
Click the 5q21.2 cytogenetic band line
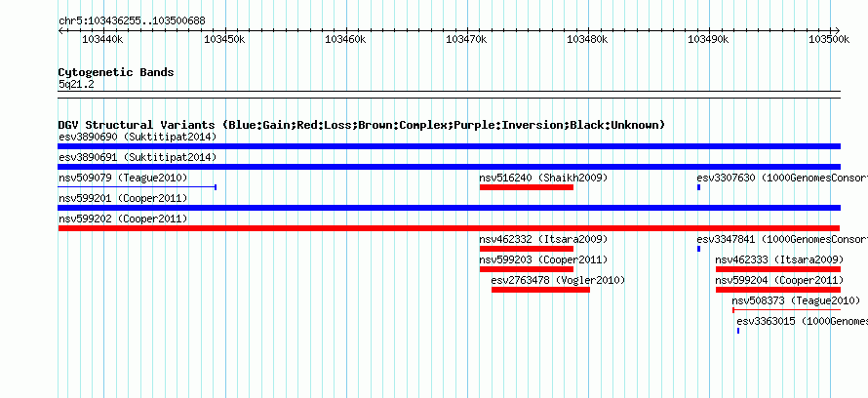coord(449,95)
